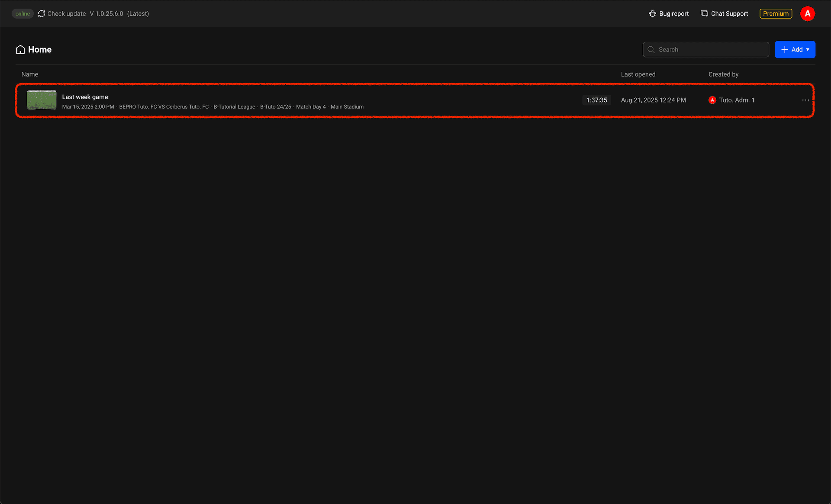Click the 1:37:35 duration badge

(x=596, y=100)
